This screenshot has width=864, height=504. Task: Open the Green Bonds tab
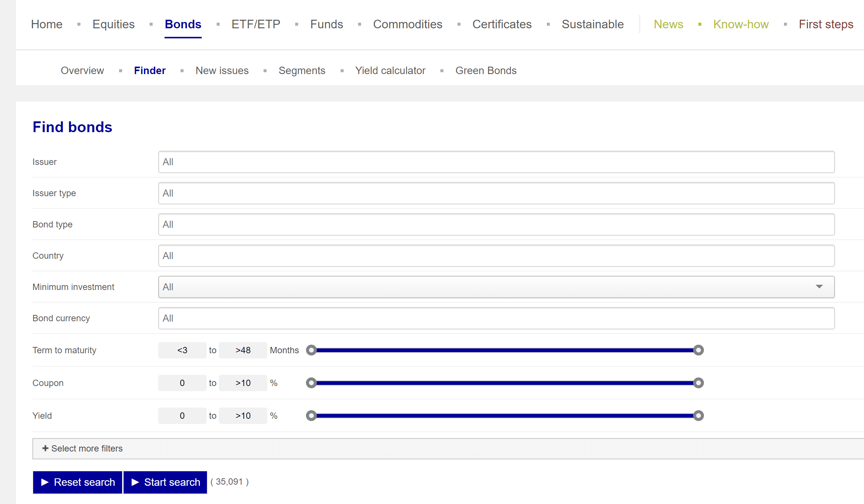486,70
